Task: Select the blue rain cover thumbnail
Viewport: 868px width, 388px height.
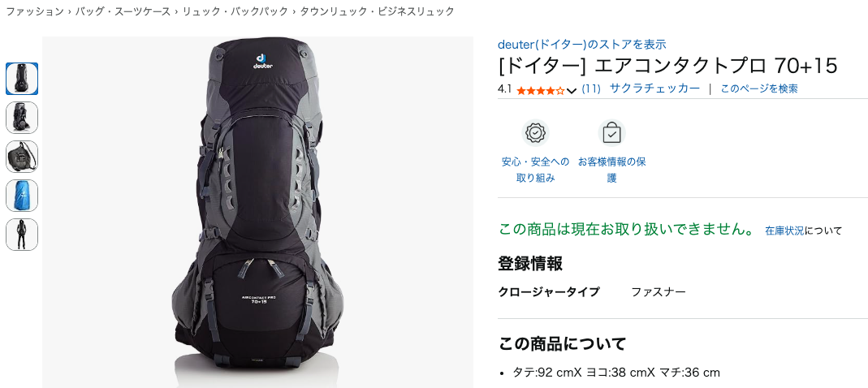Action: click(x=22, y=196)
